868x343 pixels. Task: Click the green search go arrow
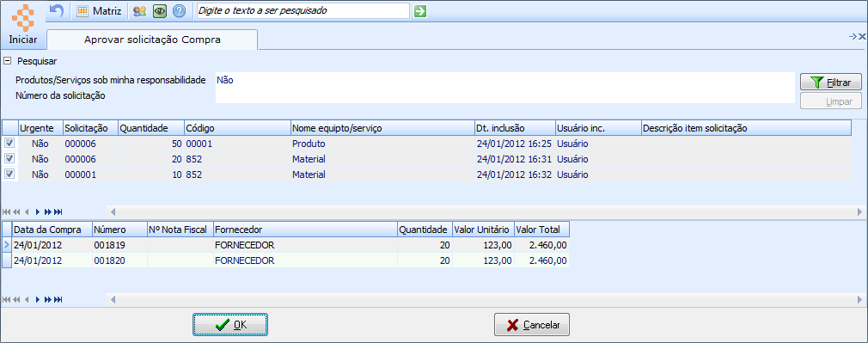pos(420,11)
